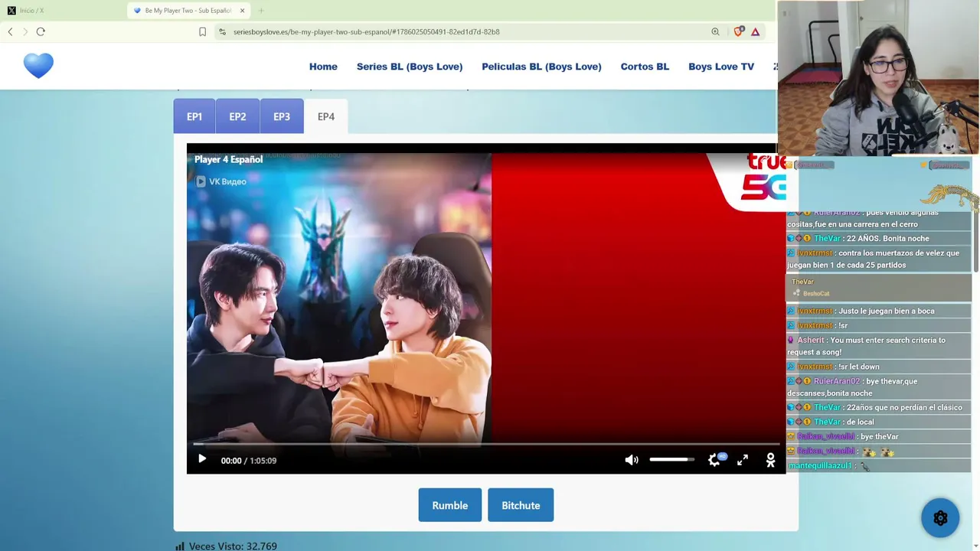Click the Asherit 'You must enter search criteria' message

[x=879, y=346]
